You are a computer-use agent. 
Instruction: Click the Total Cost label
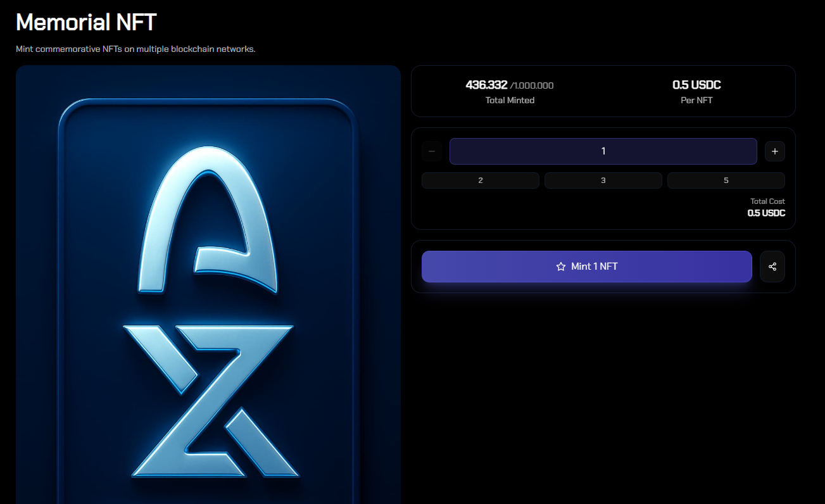click(767, 201)
